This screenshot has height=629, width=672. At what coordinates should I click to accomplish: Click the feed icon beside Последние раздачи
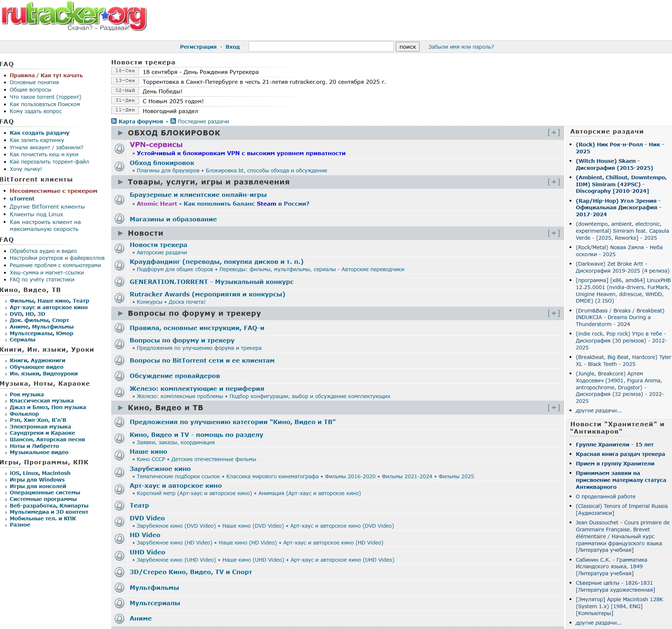click(x=173, y=121)
